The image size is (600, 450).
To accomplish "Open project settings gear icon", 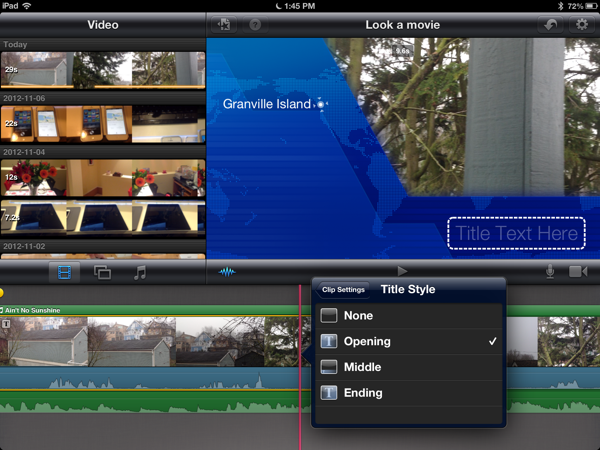I will tap(580, 24).
